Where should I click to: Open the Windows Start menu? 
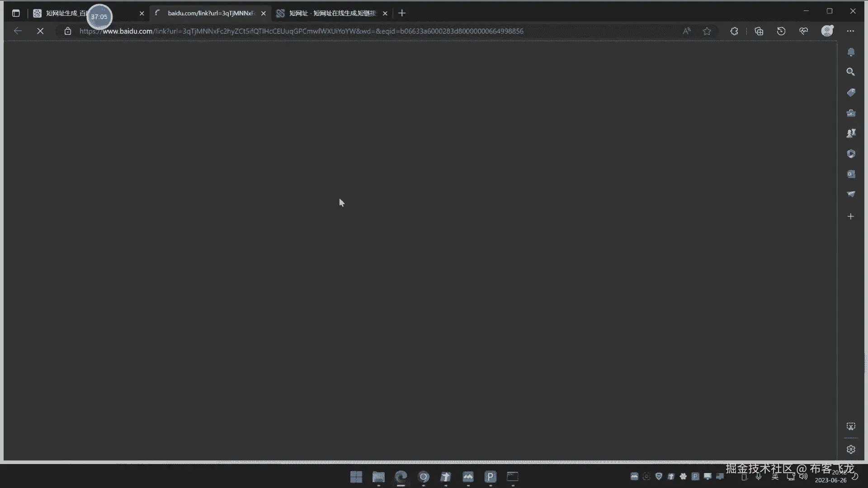pyautogui.click(x=356, y=477)
